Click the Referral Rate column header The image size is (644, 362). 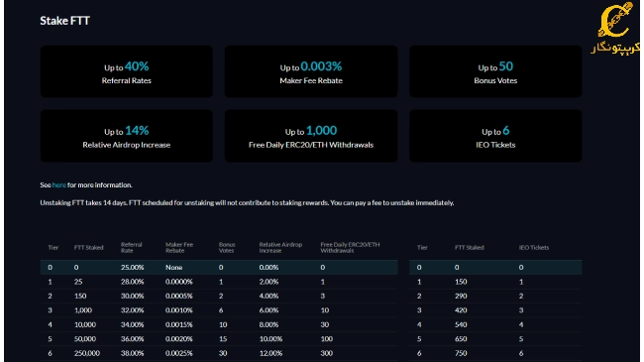[132, 247]
